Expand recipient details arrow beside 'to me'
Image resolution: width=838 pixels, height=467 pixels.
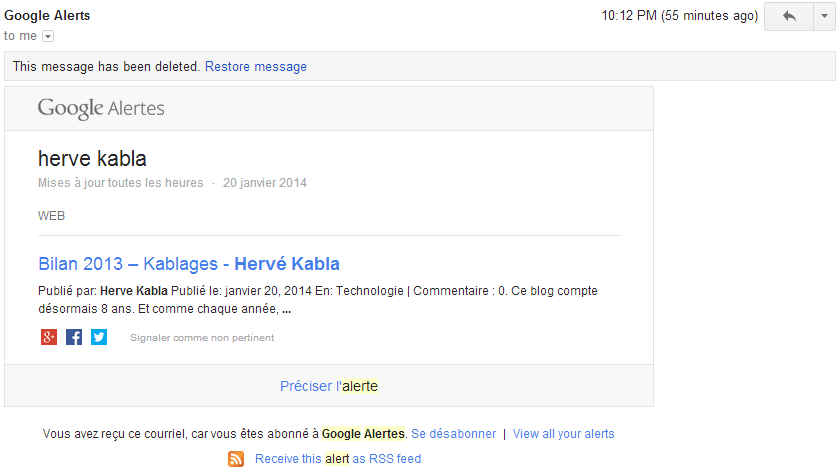tap(48, 36)
